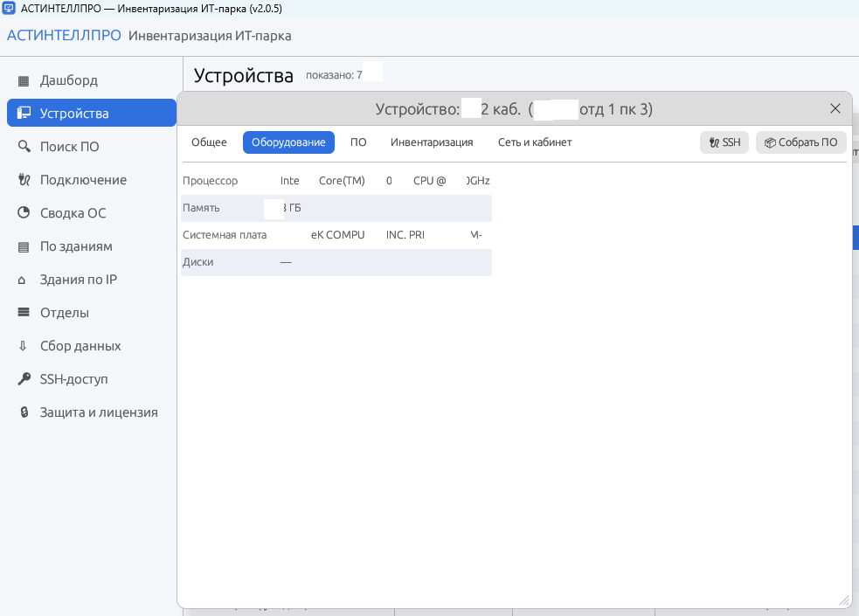Close the device details dialog

pos(835,108)
